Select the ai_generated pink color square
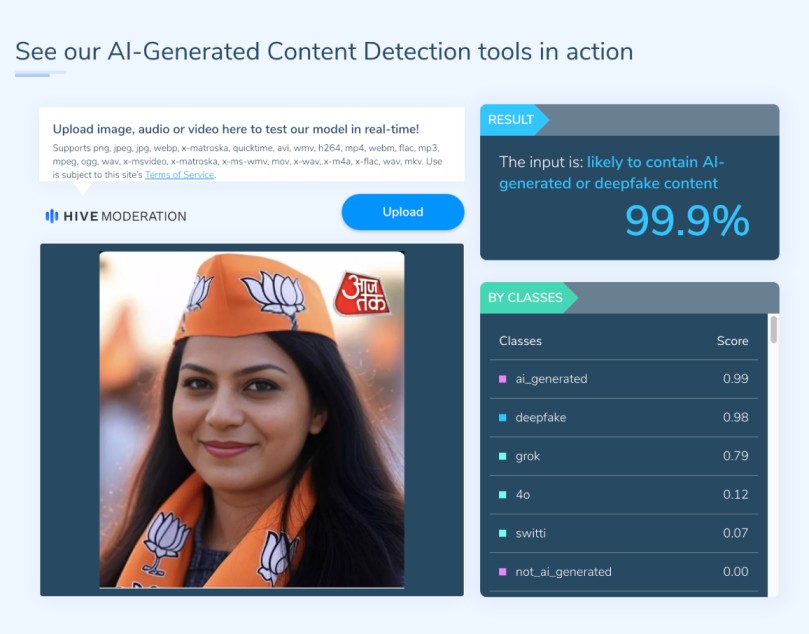Image resolution: width=809 pixels, height=634 pixels. (503, 379)
